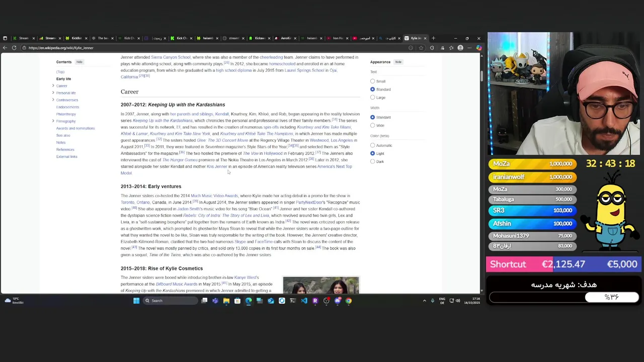Viewport: 644px width, 362px height.
Task: Choose Light color mode
Action: [x=373, y=153]
